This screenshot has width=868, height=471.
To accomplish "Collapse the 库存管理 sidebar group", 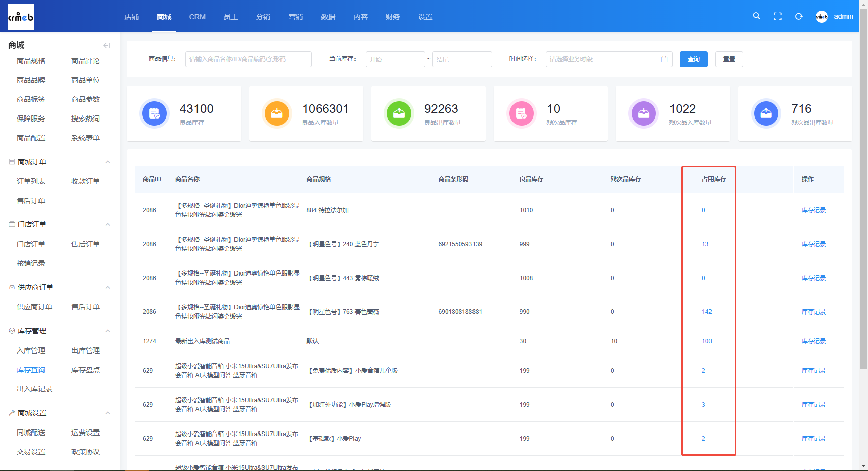I will click(x=108, y=331).
